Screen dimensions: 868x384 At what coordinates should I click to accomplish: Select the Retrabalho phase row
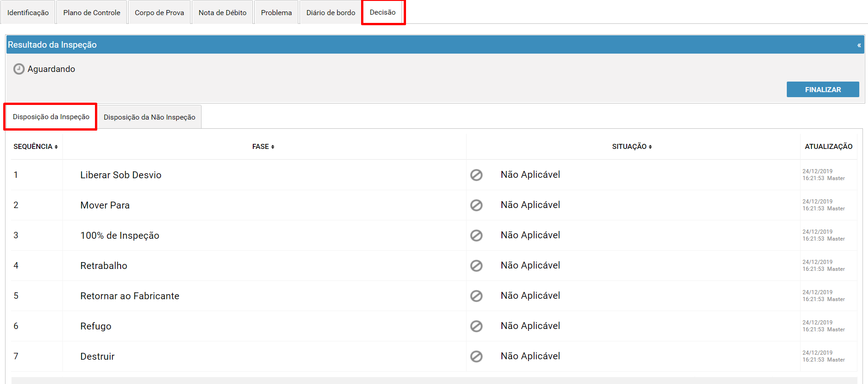click(x=434, y=266)
